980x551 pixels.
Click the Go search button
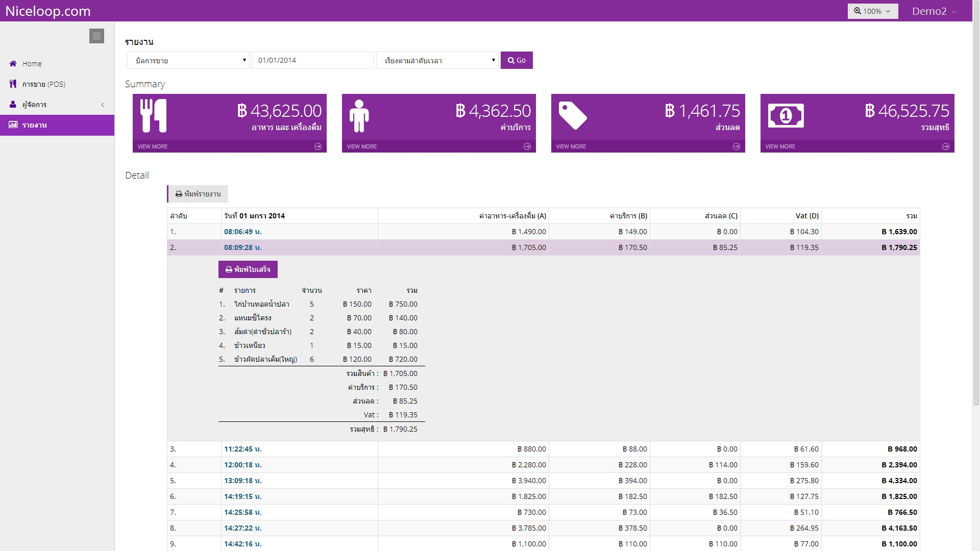[517, 60]
